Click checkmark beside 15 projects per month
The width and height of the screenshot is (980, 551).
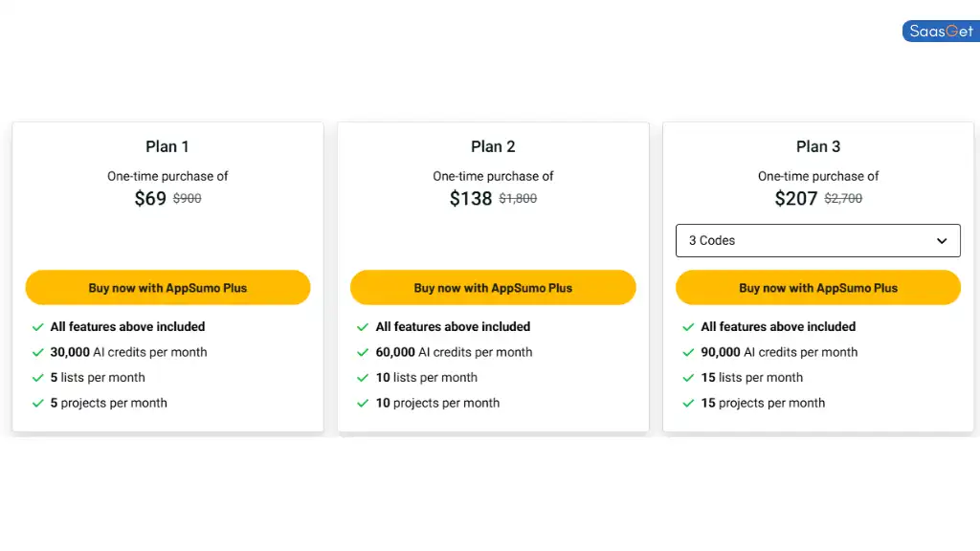pos(688,404)
